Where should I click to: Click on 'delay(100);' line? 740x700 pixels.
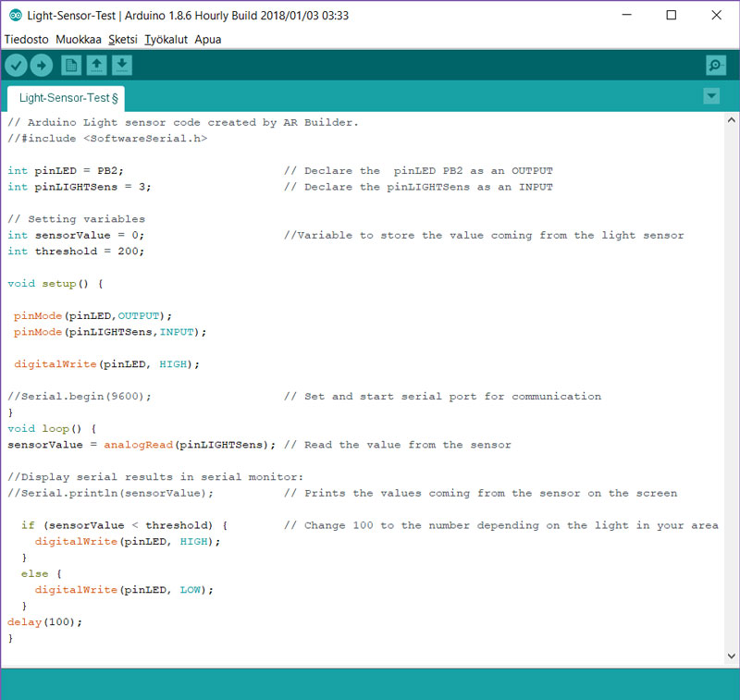[44, 622]
